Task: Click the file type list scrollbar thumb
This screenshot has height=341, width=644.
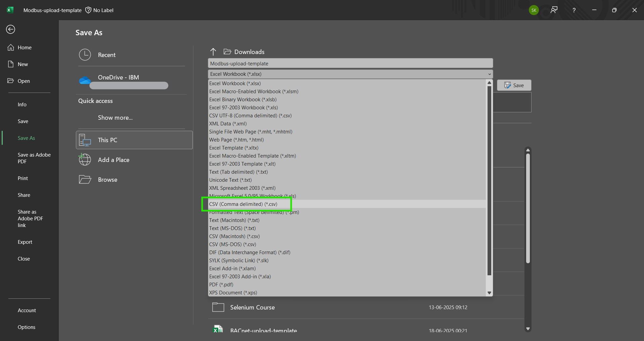Action: tap(489, 180)
